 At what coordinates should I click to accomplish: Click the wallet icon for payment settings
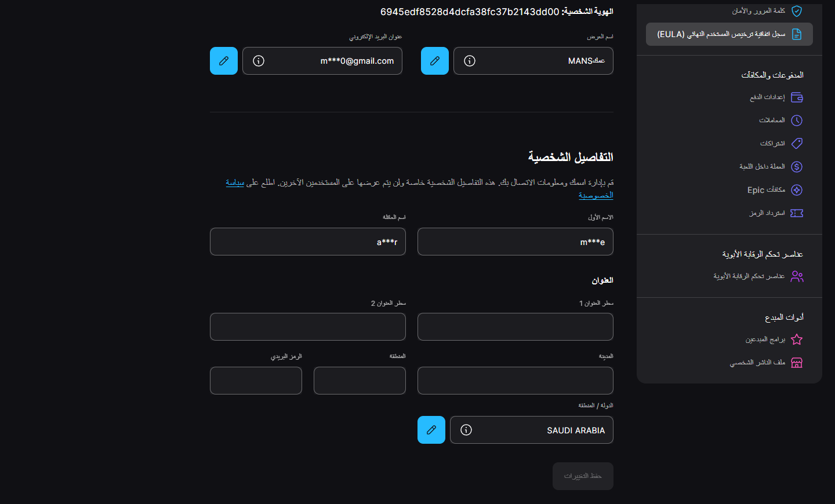(797, 97)
